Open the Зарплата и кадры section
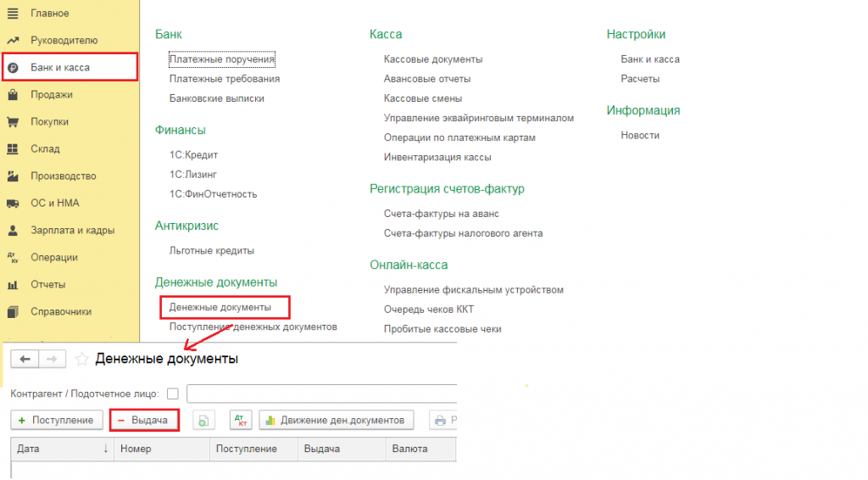The width and height of the screenshot is (868, 480). point(73,231)
